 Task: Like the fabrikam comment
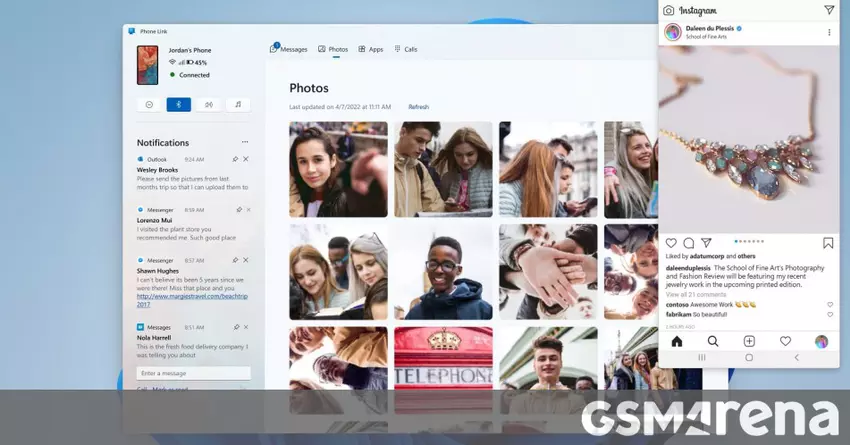tap(830, 314)
